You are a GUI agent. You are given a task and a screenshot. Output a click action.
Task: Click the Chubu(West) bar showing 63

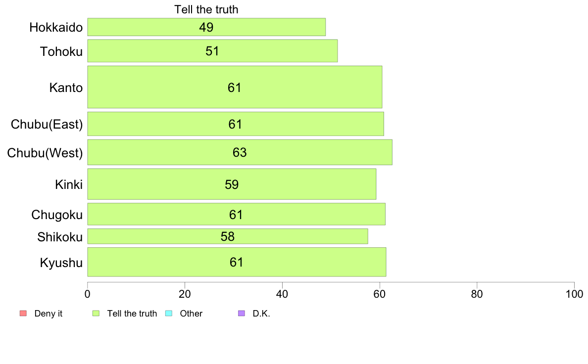coord(240,152)
